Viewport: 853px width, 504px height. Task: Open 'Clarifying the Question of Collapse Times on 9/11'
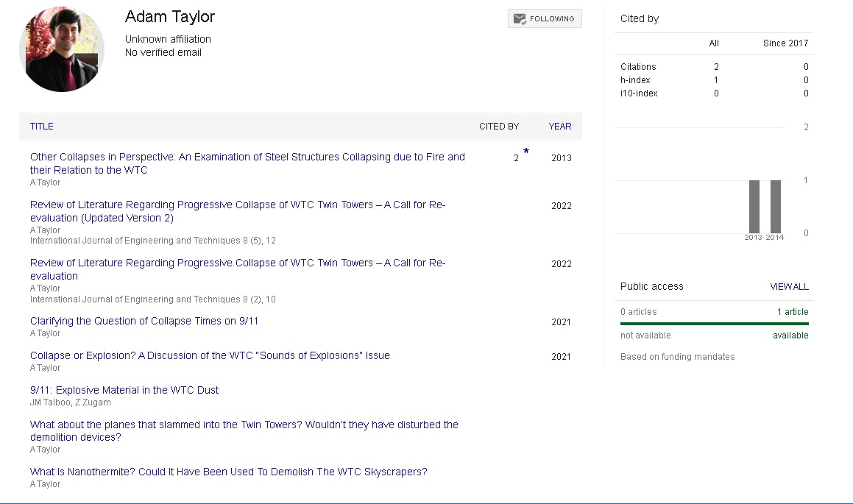pos(144,321)
